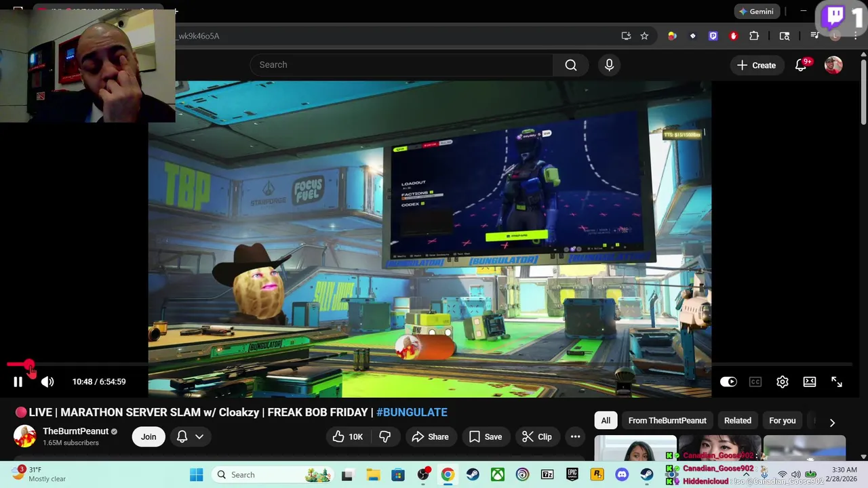Open more actions three-dot menu
This screenshot has height=488, width=868.
tap(575, 436)
